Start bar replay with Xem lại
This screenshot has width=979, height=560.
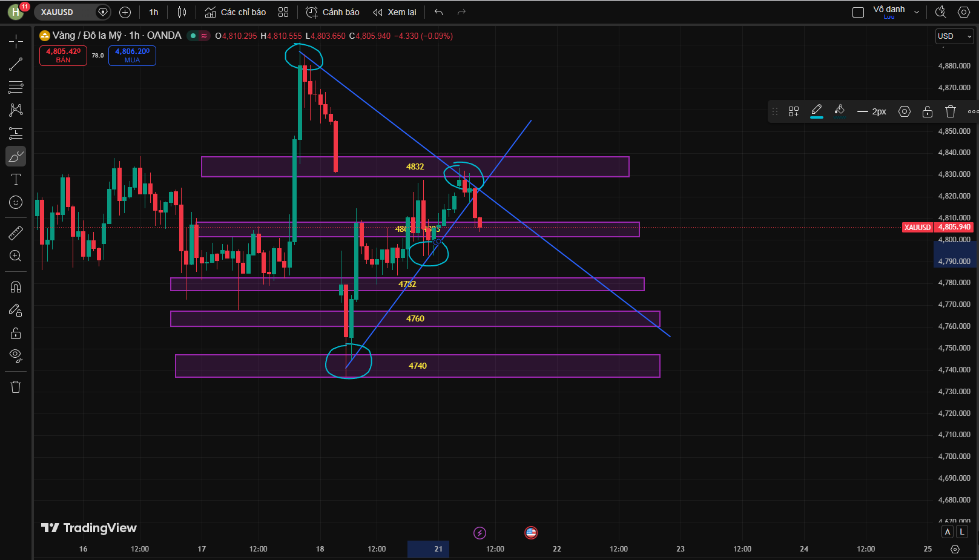coord(395,12)
